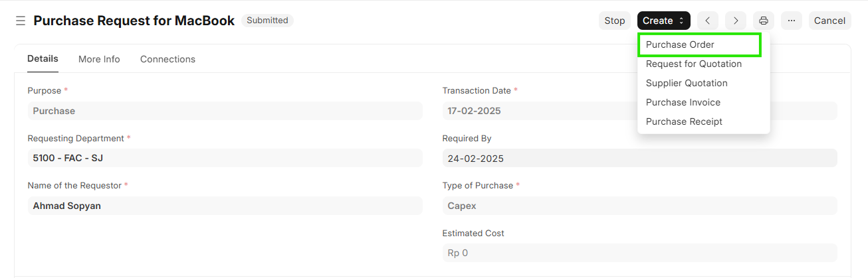Click the Requesting Department field
Image resolution: width=868 pixels, height=278 pixels.
(224, 158)
